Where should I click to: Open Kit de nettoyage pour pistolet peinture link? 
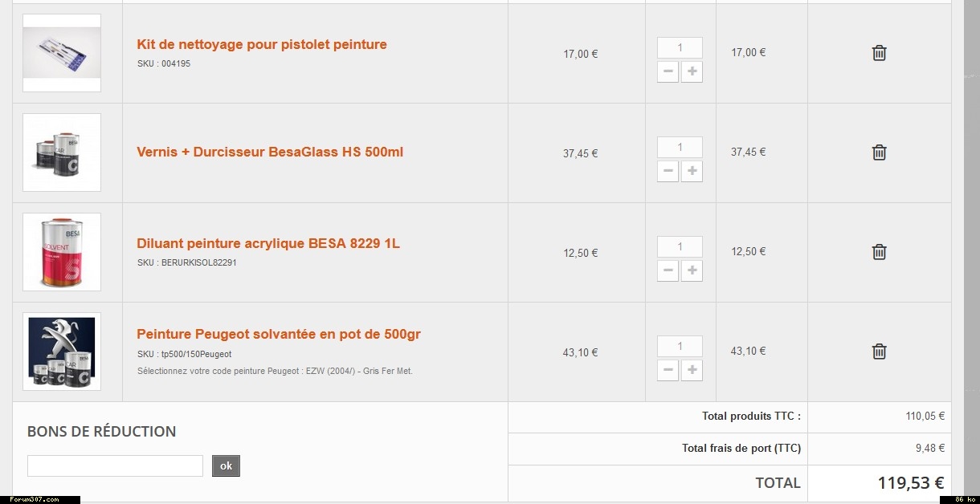click(262, 45)
